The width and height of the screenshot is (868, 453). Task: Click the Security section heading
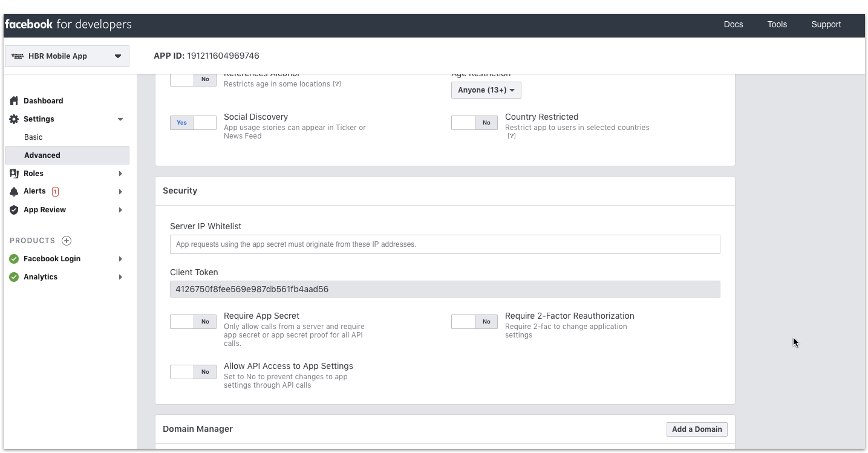[180, 191]
